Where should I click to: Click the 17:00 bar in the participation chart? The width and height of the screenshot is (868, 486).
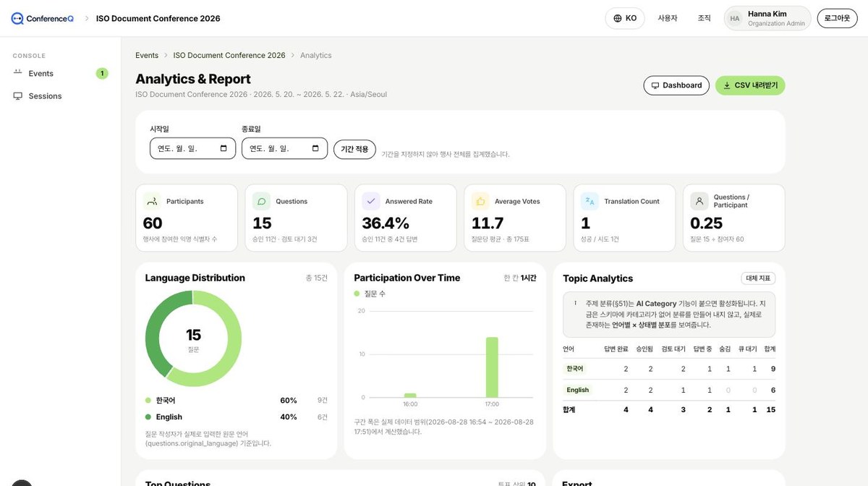click(492, 367)
